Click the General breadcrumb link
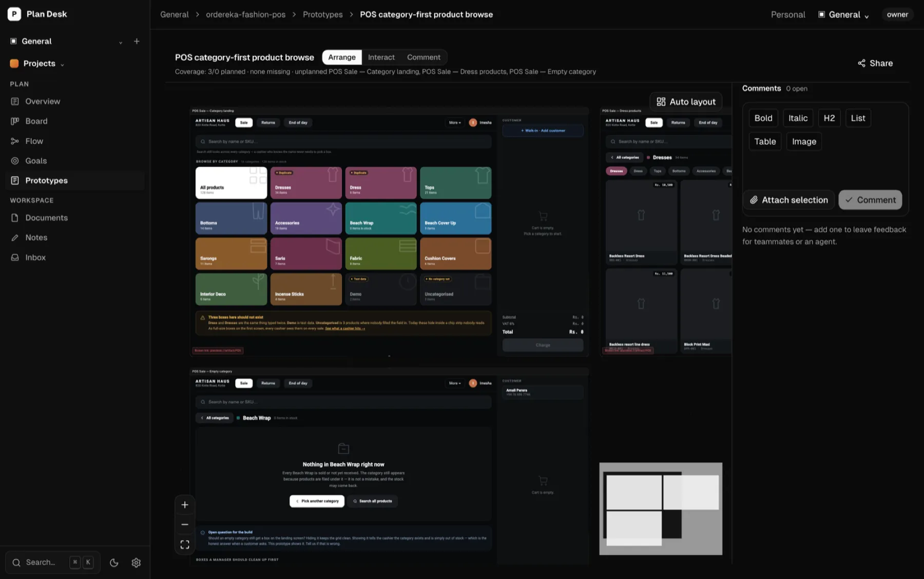The image size is (924, 579). (x=174, y=14)
